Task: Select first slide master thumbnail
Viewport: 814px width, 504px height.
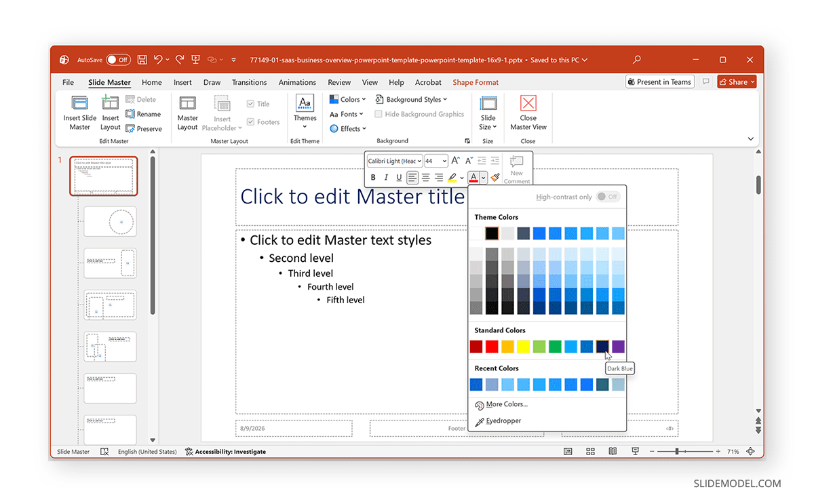Action: [x=104, y=176]
